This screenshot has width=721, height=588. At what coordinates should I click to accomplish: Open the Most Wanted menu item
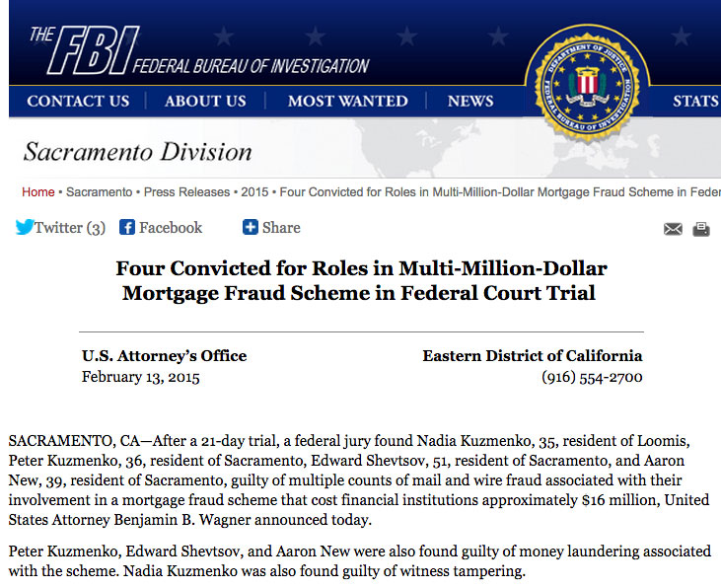[347, 101]
